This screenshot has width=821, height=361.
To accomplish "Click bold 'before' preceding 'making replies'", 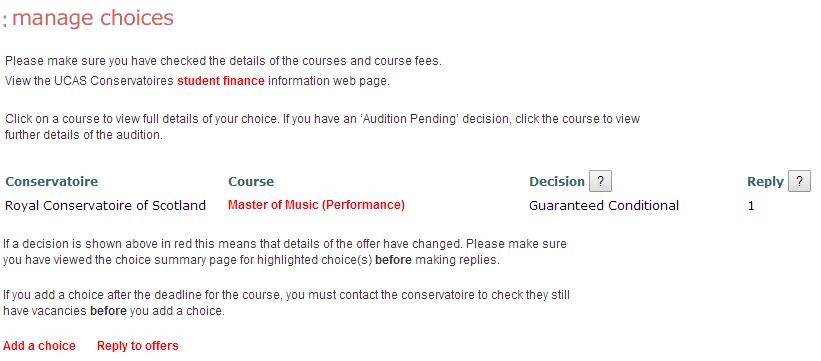I will tap(393, 259).
